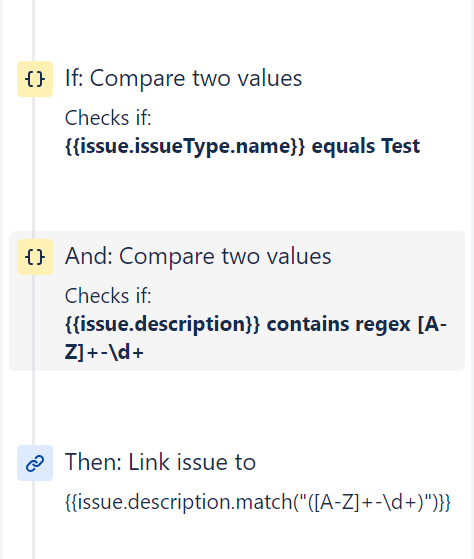Click the connector line below Then action
The image size is (474, 559).
point(34,520)
